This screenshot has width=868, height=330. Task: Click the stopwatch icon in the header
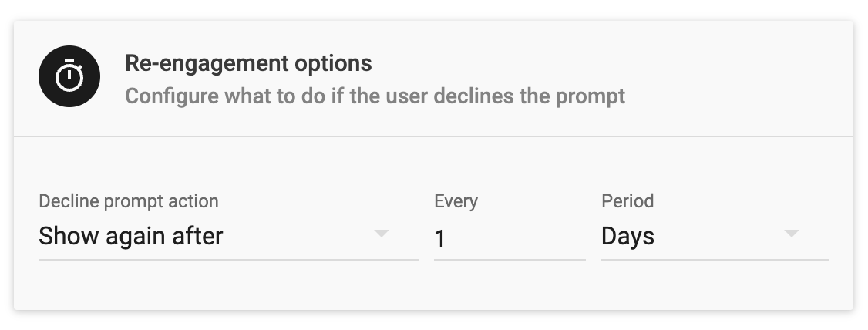69,76
